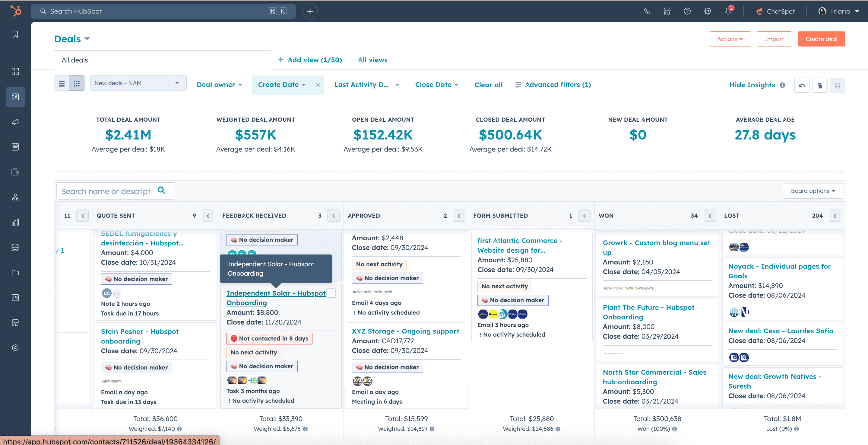Screen dimensions: 868x445
Task: Switch to list view toggle
Action: point(62,83)
